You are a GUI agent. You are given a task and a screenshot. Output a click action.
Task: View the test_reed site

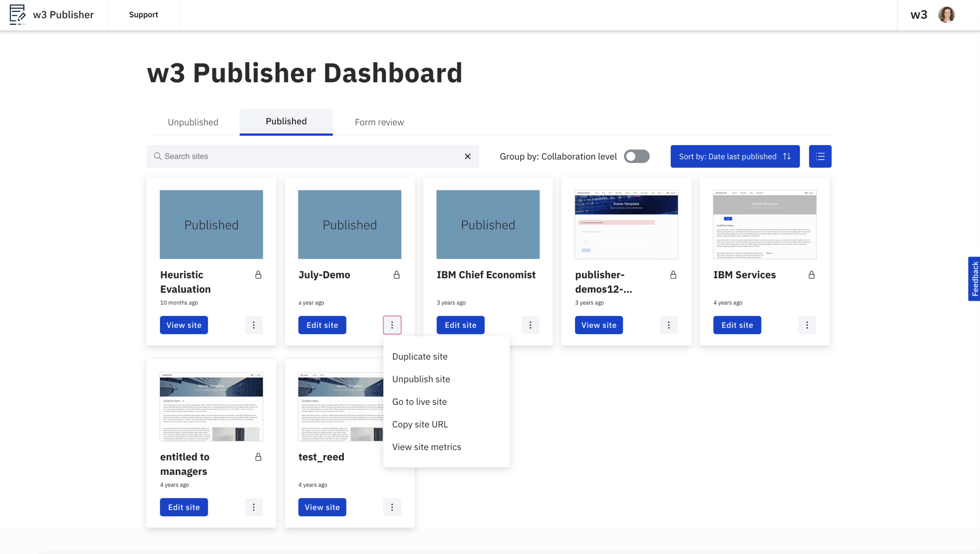point(322,507)
